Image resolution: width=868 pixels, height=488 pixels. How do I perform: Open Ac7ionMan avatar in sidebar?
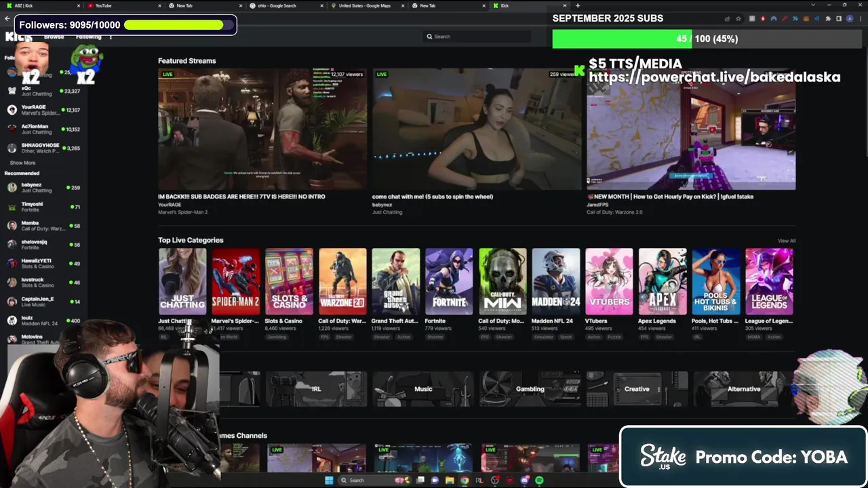[12, 129]
